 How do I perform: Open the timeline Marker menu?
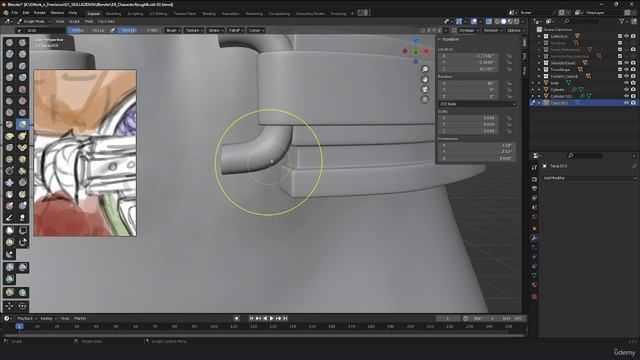tap(80, 318)
